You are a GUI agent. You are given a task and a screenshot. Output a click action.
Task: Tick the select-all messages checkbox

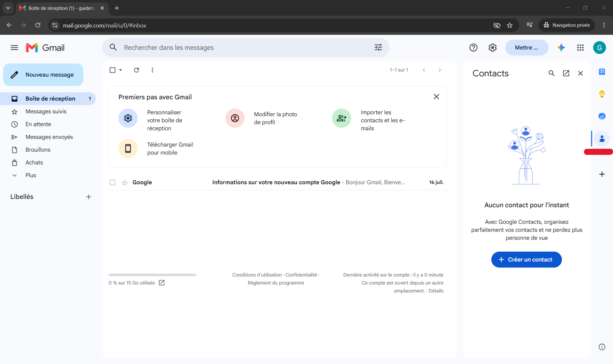[x=112, y=70]
